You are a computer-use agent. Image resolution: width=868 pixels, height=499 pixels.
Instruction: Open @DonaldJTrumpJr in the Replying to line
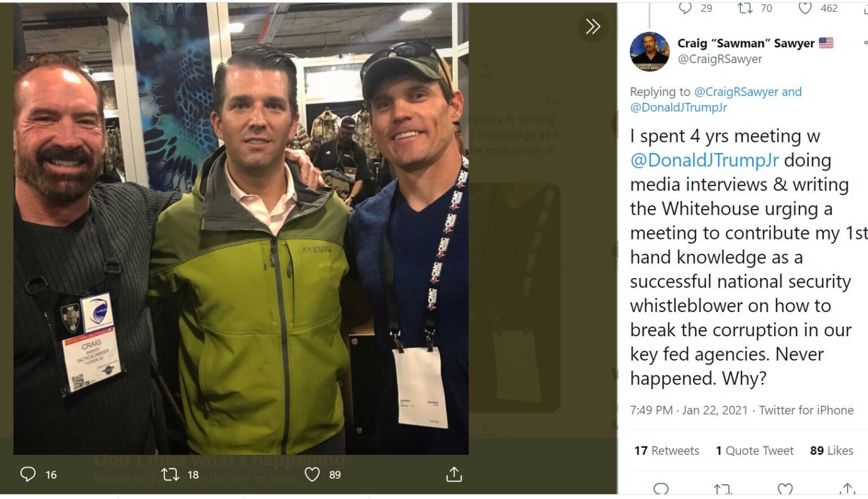[x=679, y=107]
